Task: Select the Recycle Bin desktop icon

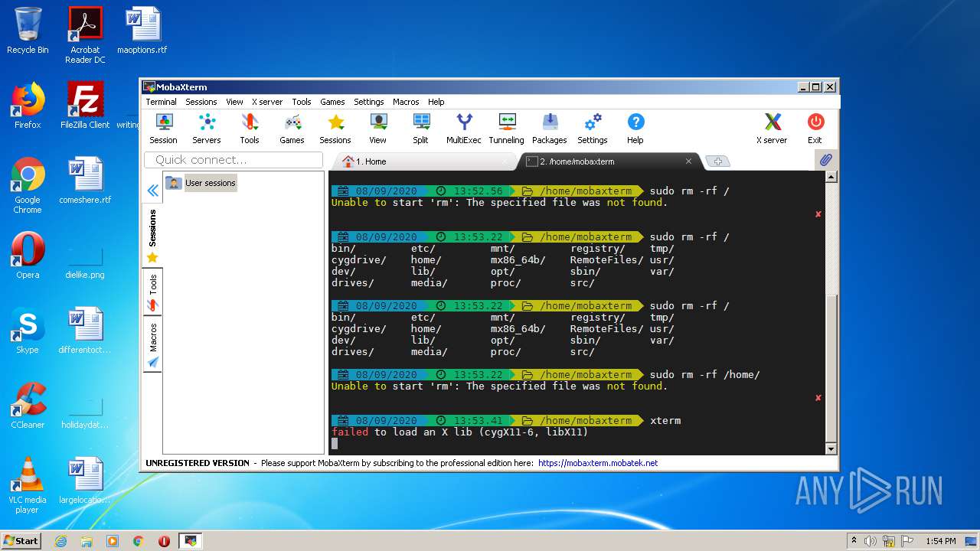Action: point(28,31)
